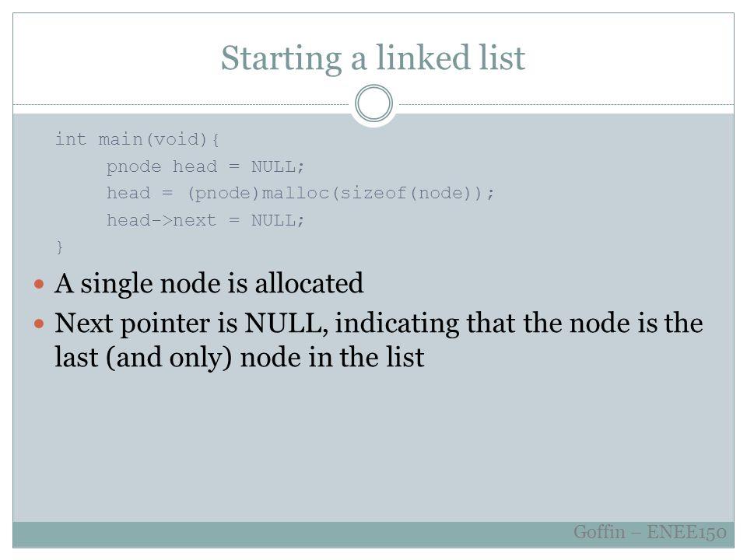
Task: Click the slide title 'Starting a linked list'
Action: (373, 58)
